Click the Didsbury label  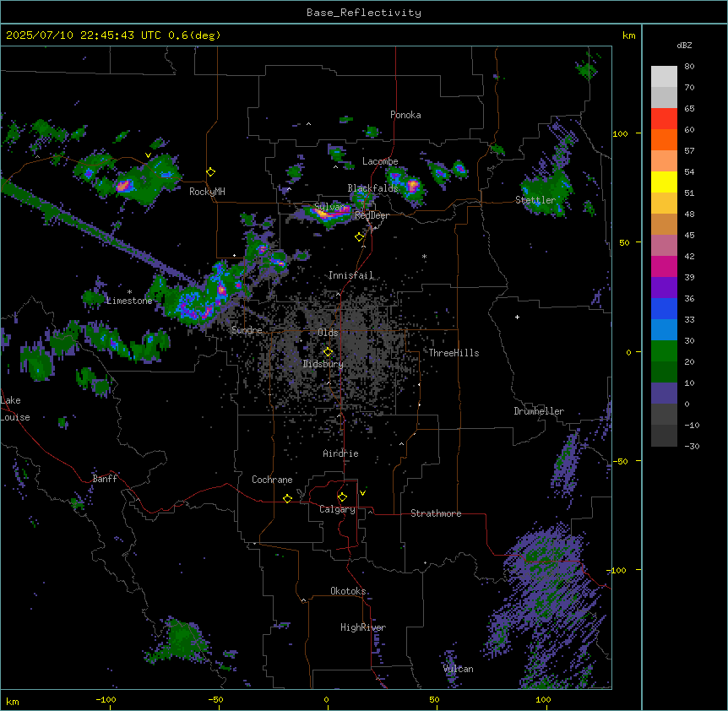click(323, 364)
